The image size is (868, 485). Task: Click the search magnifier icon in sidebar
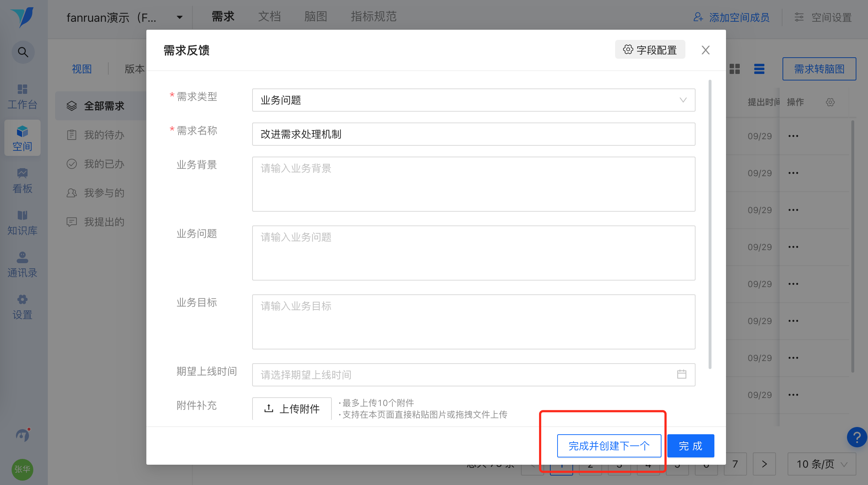tap(23, 52)
